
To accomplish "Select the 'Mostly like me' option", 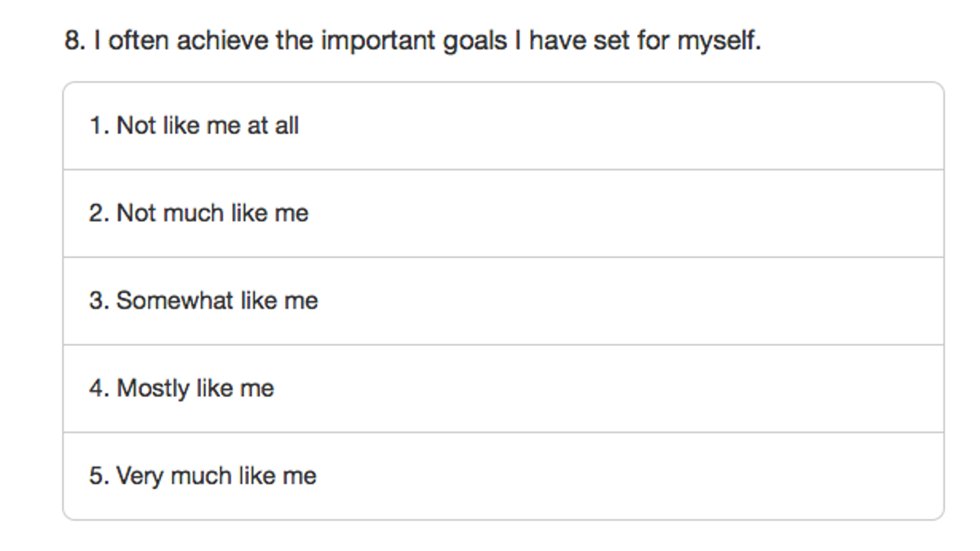I will tap(503, 388).
